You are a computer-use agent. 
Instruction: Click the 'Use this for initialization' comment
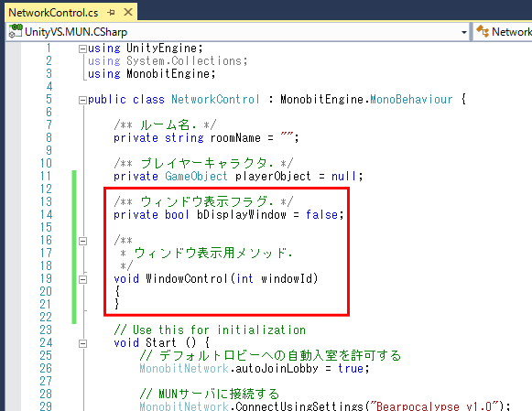pyautogui.click(x=210, y=330)
